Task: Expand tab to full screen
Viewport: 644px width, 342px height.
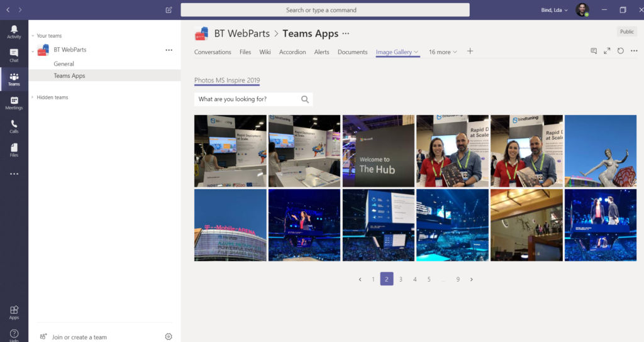Action: 607,51
